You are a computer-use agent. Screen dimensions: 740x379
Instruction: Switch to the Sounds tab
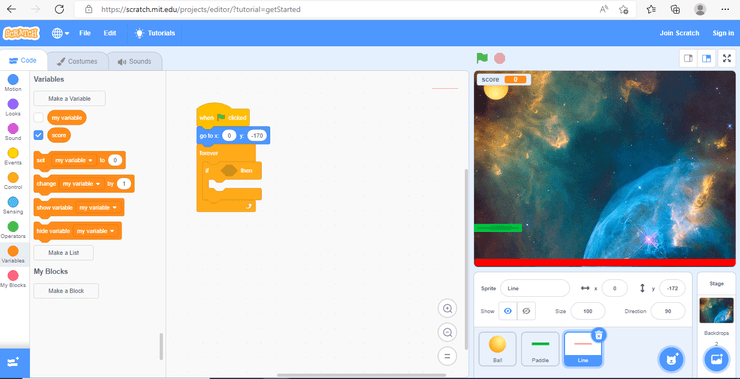[x=135, y=61]
